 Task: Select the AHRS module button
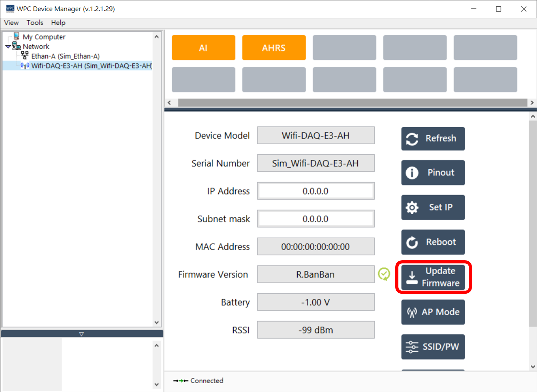(x=274, y=48)
